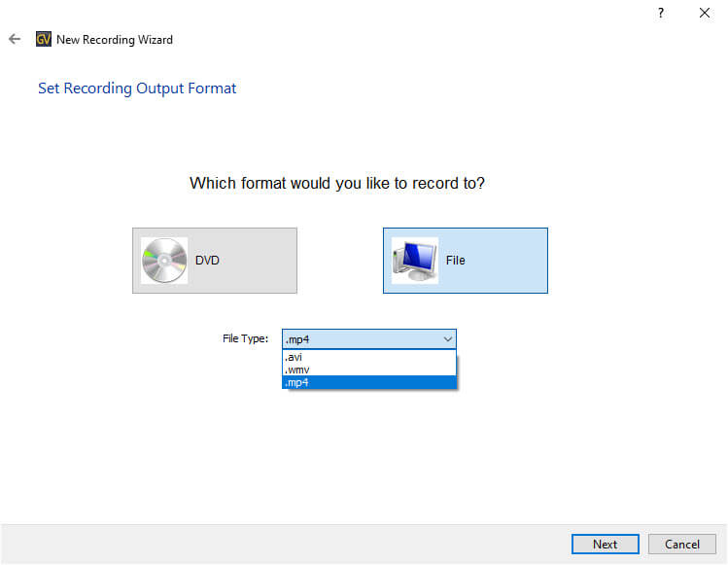Click the DVD disc icon
The width and height of the screenshot is (728, 565).
coord(164,261)
